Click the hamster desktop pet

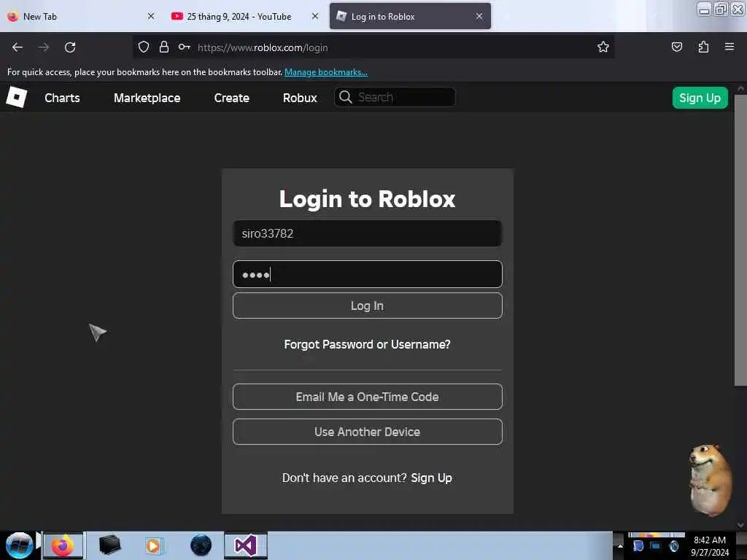(710, 480)
